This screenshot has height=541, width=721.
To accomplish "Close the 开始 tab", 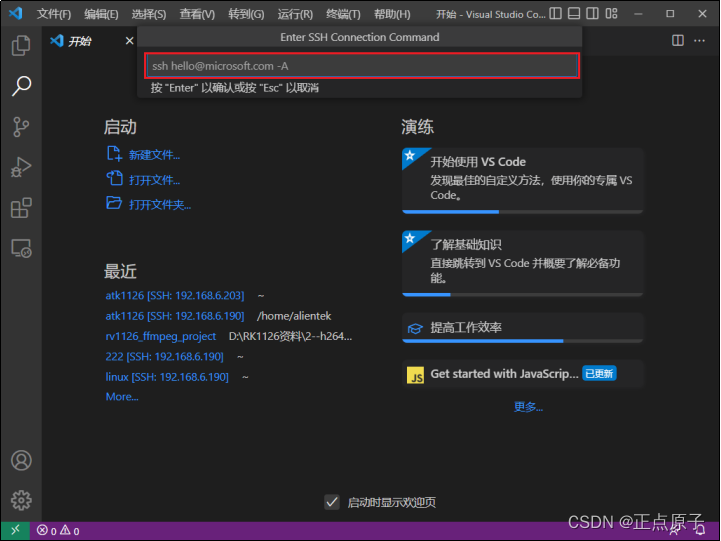I will click(130, 41).
